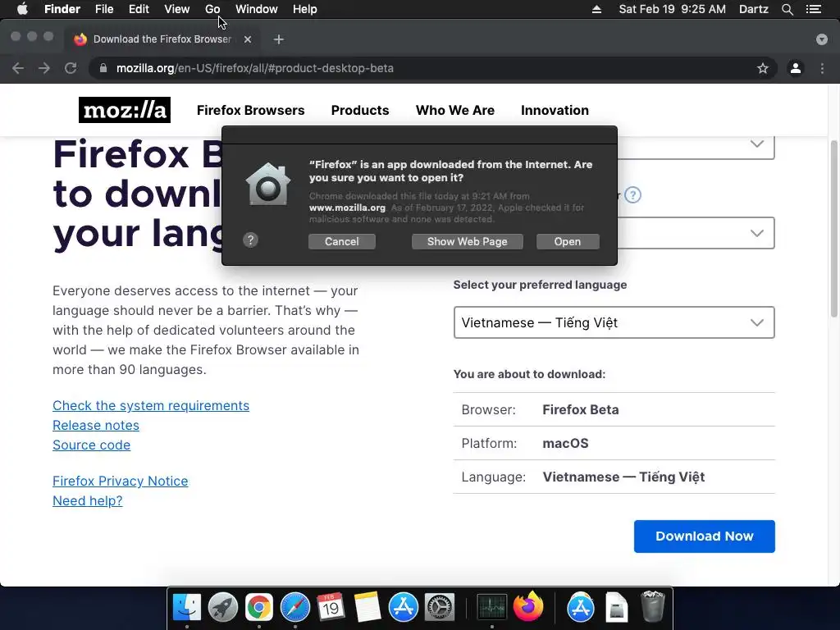Open the Finder menu
Screen dimensions: 840x630
(62, 9)
